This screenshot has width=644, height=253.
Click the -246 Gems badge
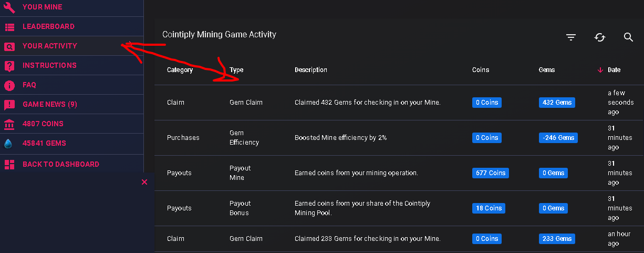[x=558, y=138]
